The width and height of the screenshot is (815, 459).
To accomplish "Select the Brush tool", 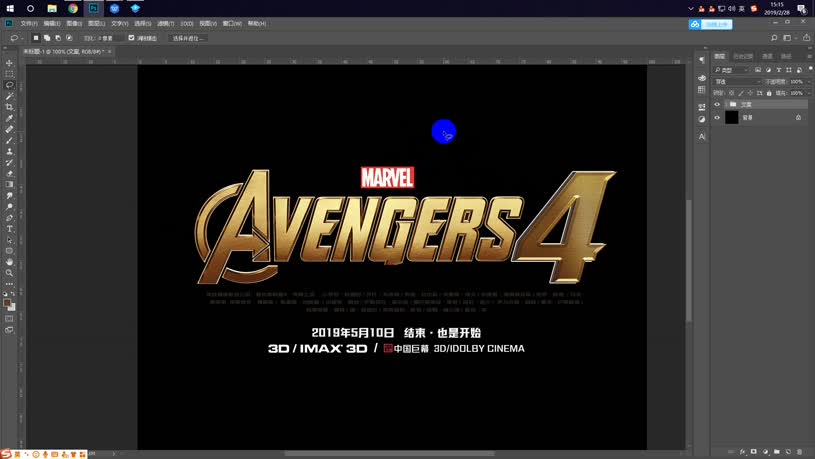I will pos(9,140).
